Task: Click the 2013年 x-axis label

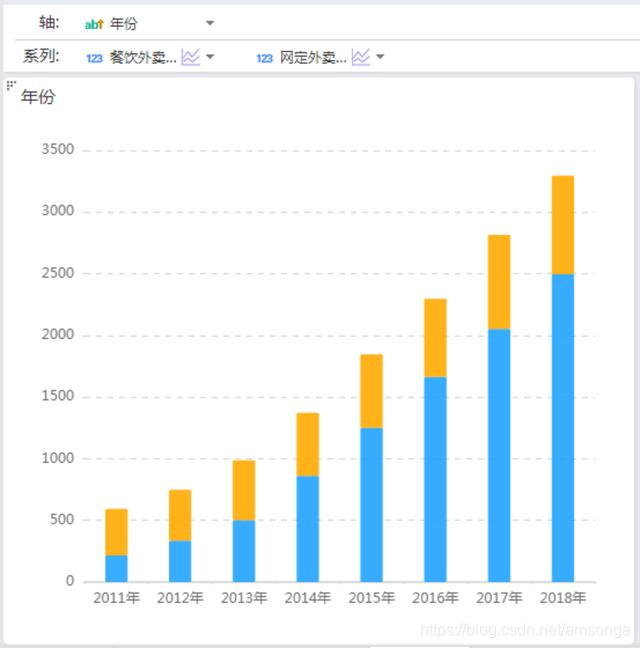Action: point(244,598)
